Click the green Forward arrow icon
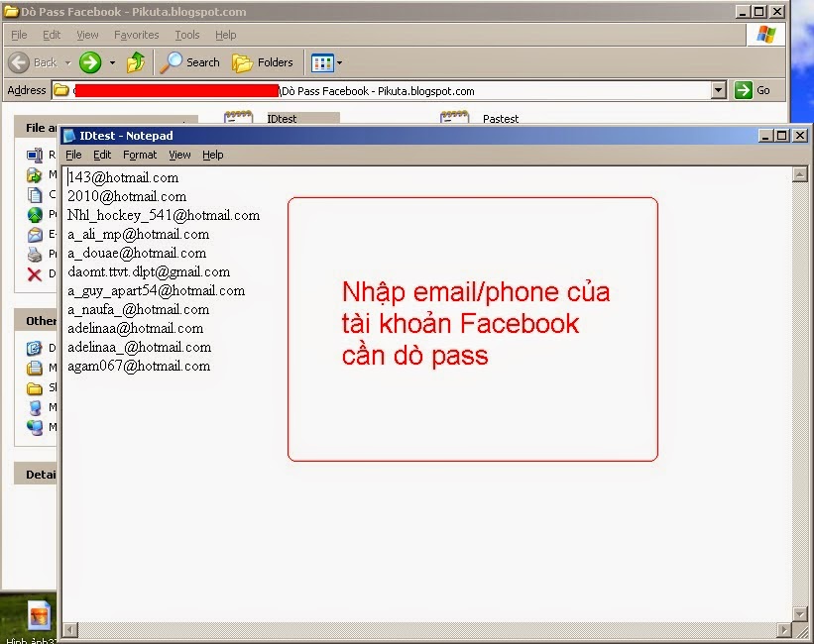Image resolution: width=814 pixels, height=644 pixels. 90,62
